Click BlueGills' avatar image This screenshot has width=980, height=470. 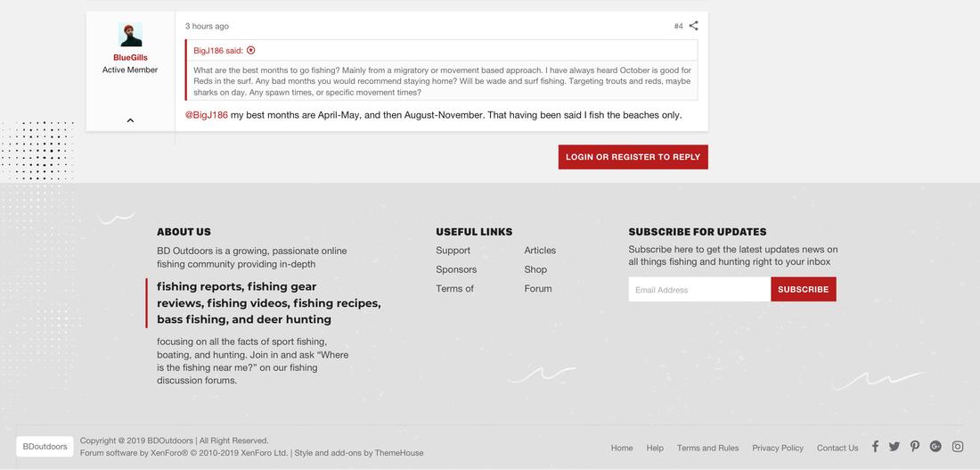pyautogui.click(x=130, y=36)
